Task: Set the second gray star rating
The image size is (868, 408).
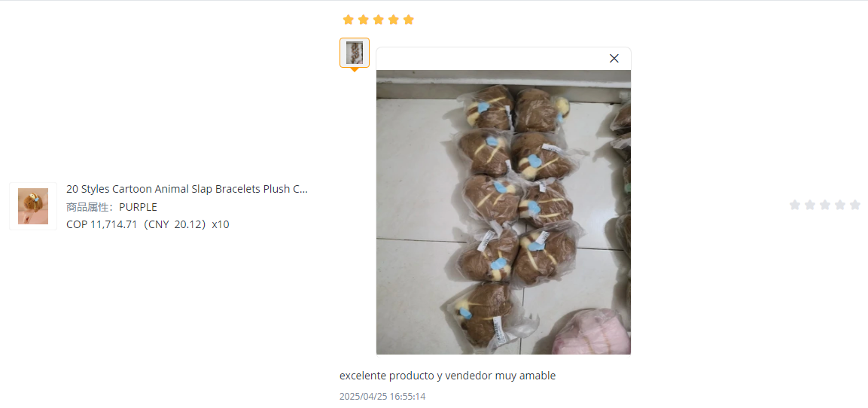Action: [x=810, y=205]
